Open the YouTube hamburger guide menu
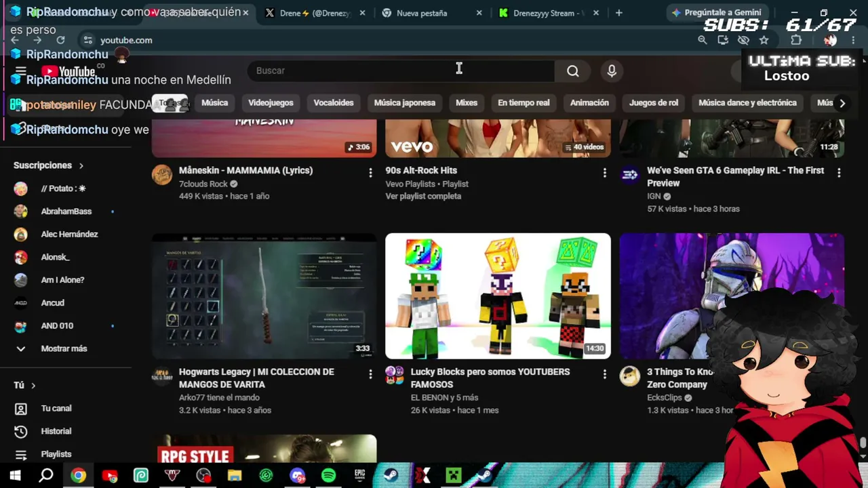This screenshot has height=488, width=868. tap(20, 71)
